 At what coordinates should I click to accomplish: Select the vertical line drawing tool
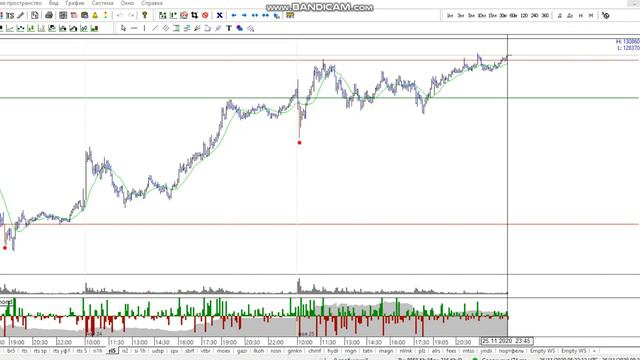click(144, 28)
